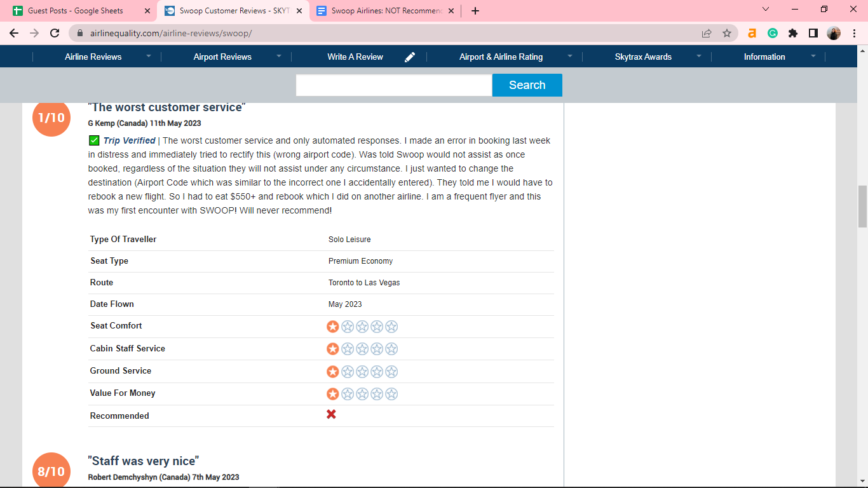Close the Guest Posts Google Sheets tab
Screen dimensions: 868x488
pyautogui.click(x=147, y=11)
